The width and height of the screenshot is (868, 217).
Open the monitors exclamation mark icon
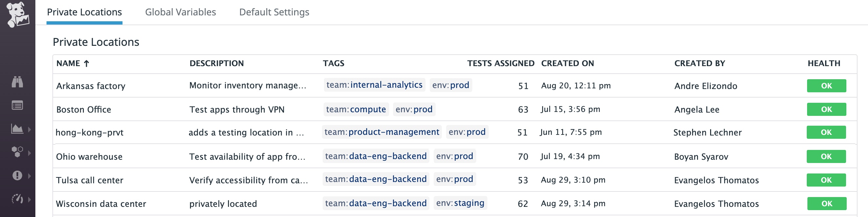point(17,175)
